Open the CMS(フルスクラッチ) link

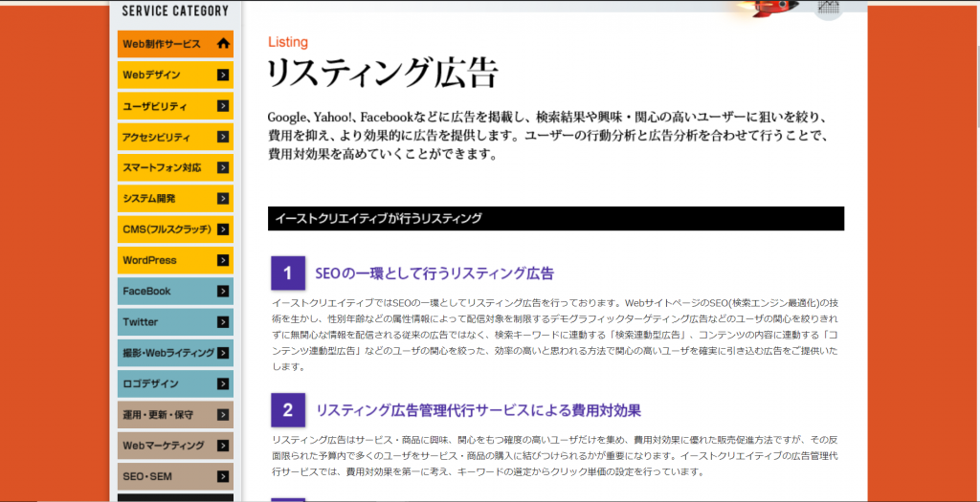[x=176, y=229]
